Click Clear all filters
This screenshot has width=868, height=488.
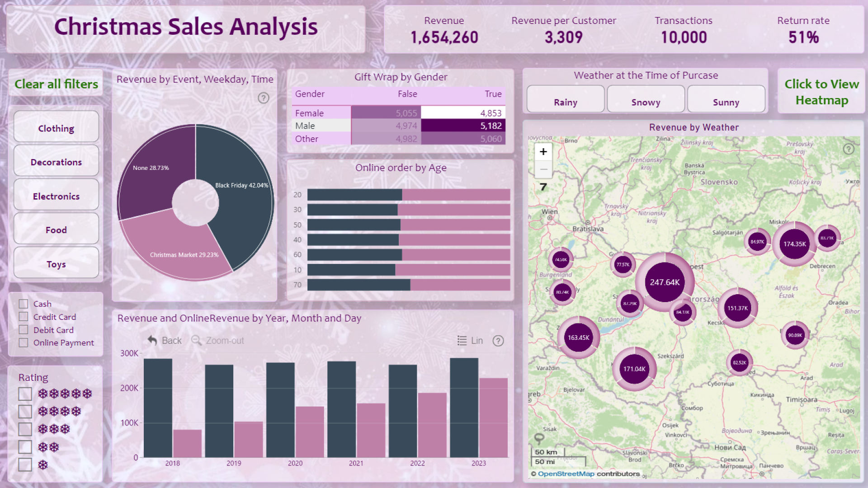pos(56,84)
